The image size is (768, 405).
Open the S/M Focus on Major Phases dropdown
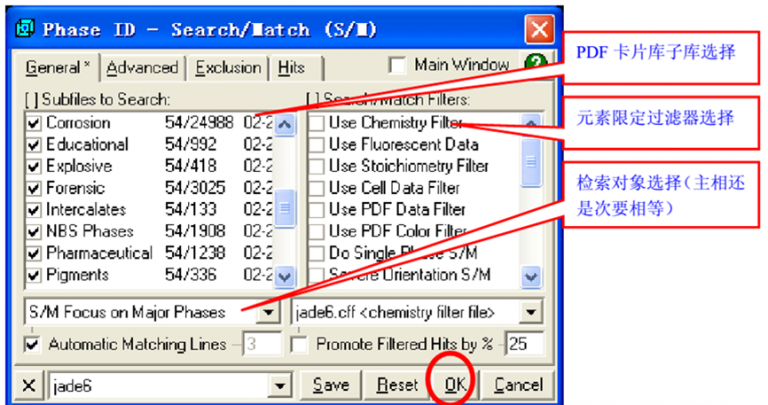[x=268, y=312]
